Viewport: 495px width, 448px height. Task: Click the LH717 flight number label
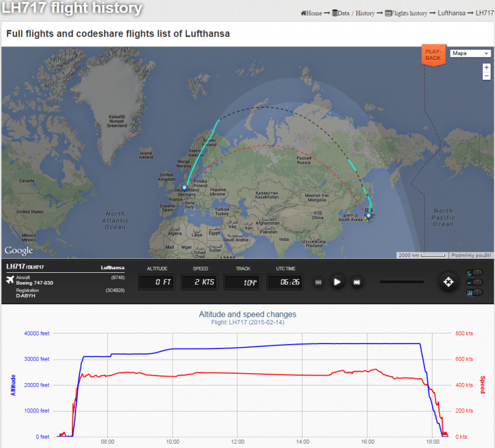(x=15, y=267)
